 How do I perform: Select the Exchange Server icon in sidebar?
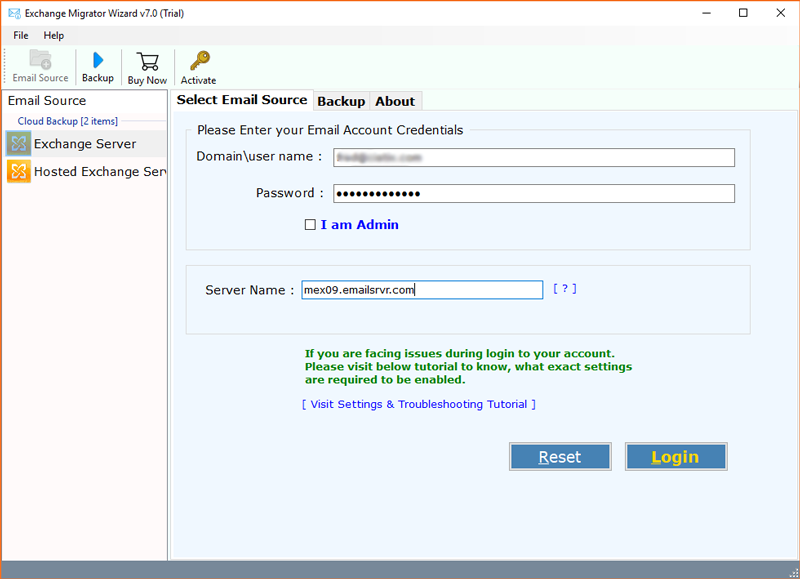point(18,144)
